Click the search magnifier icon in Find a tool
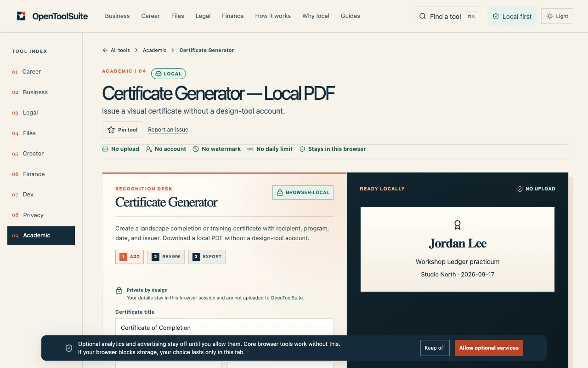This screenshot has height=368, width=588. (423, 16)
